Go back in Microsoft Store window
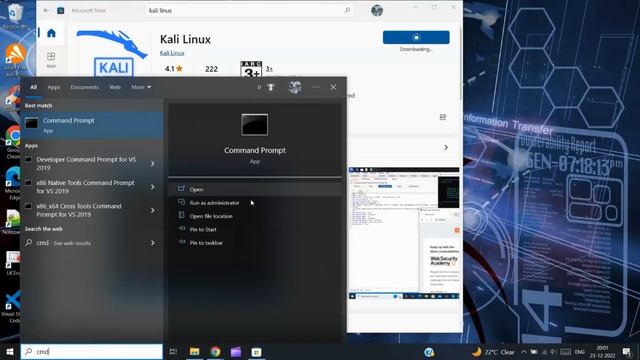 tap(46, 10)
